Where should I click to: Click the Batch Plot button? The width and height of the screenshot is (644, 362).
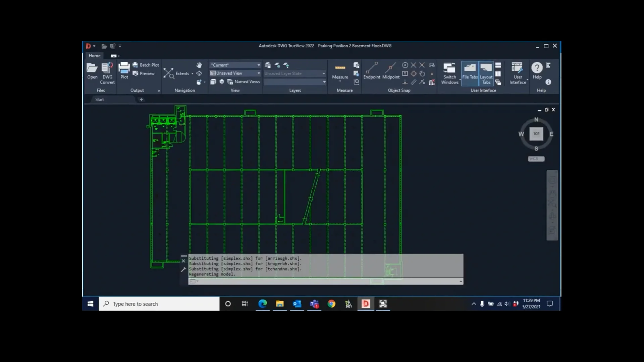click(146, 65)
